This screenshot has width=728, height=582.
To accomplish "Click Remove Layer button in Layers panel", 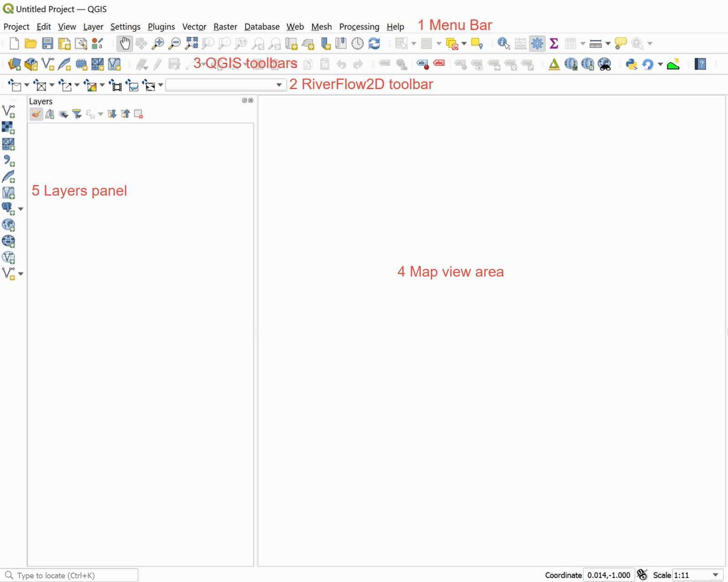I will click(x=139, y=114).
